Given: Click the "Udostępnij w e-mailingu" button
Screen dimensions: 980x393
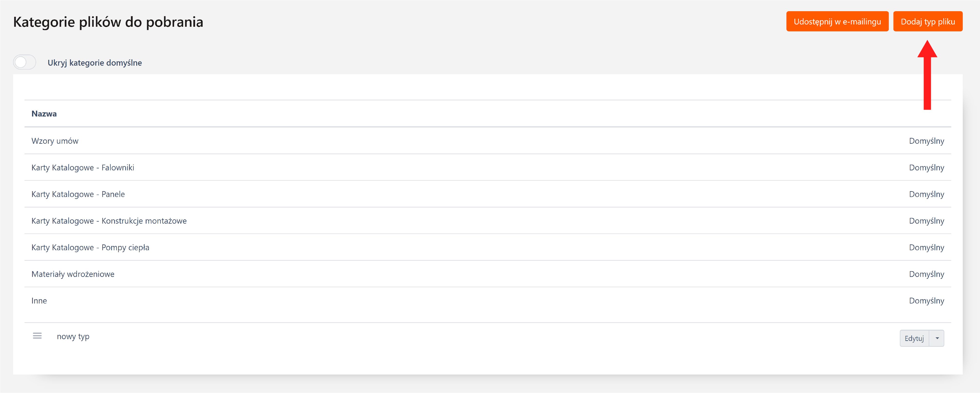Looking at the screenshot, I should pyautogui.click(x=837, y=22).
